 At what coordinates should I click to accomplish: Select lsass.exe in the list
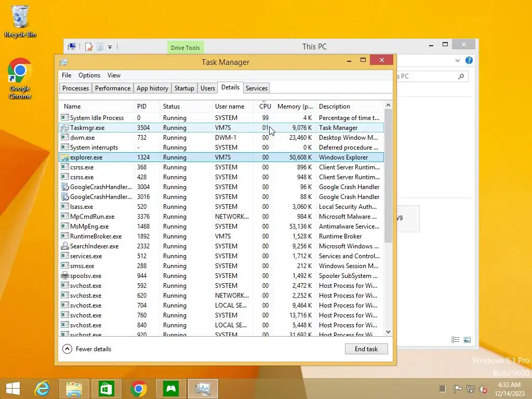pyautogui.click(x=221, y=207)
